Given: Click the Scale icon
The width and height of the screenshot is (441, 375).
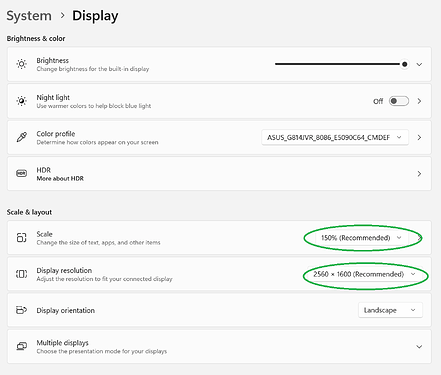Looking at the screenshot, I should pyautogui.click(x=22, y=237).
